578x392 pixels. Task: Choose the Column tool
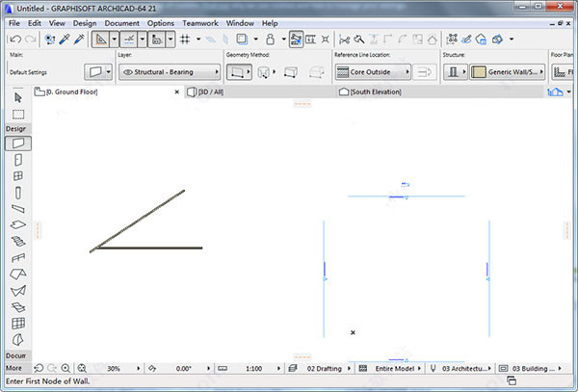pos(18,193)
